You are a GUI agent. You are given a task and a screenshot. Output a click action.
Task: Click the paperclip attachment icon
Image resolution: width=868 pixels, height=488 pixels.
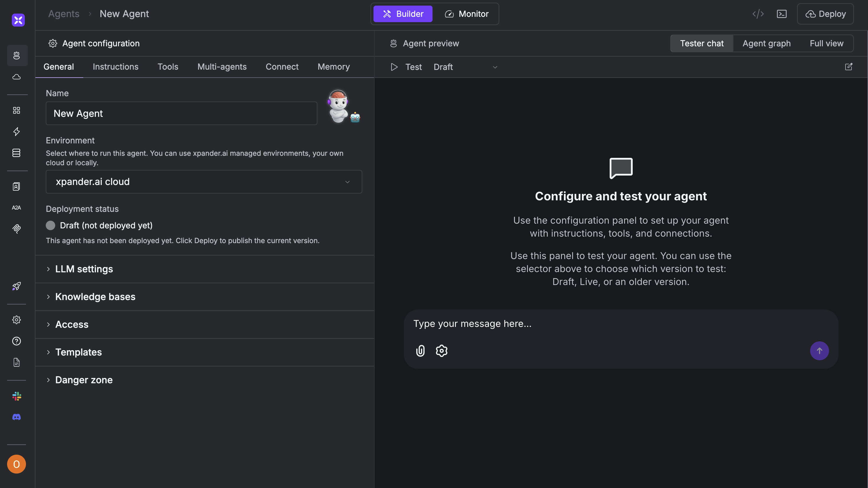(420, 351)
